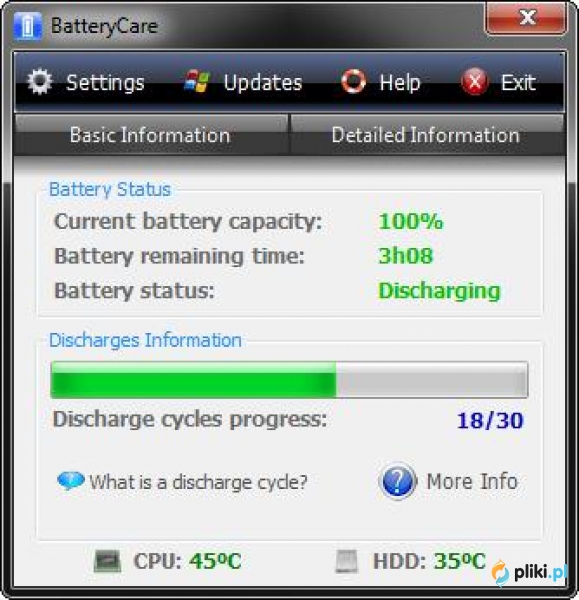Viewport: 579px width, 600px height.
Task: Open the Settings menu label
Action: pos(105,83)
